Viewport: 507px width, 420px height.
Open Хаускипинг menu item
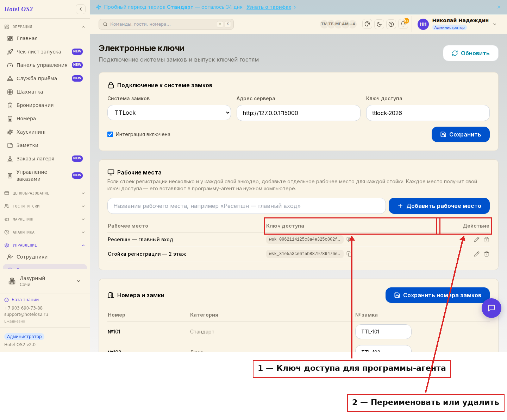(x=45, y=132)
